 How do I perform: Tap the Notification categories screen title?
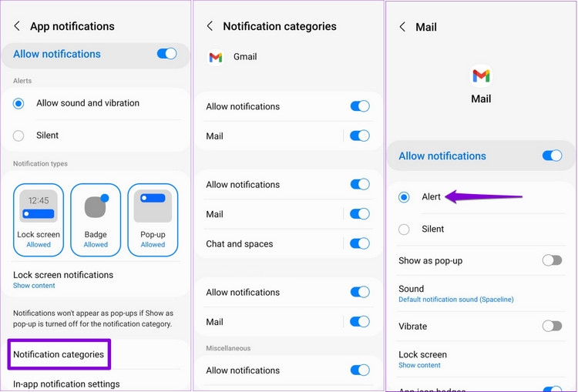(280, 26)
